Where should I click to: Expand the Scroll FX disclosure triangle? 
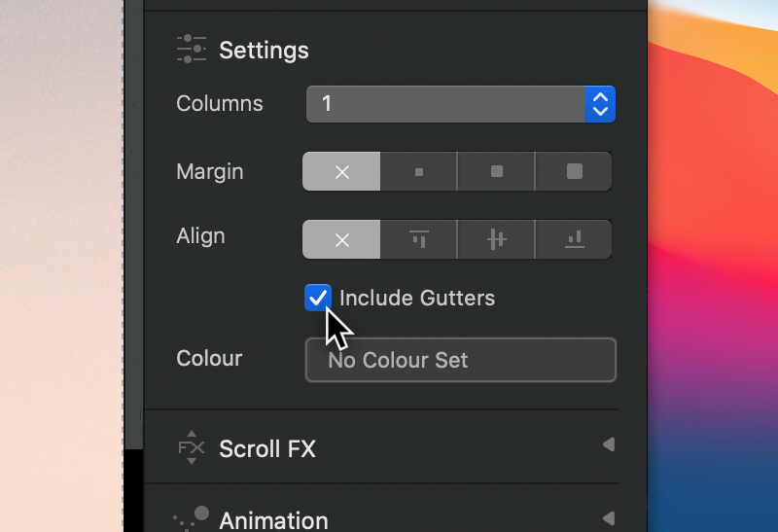click(x=609, y=444)
